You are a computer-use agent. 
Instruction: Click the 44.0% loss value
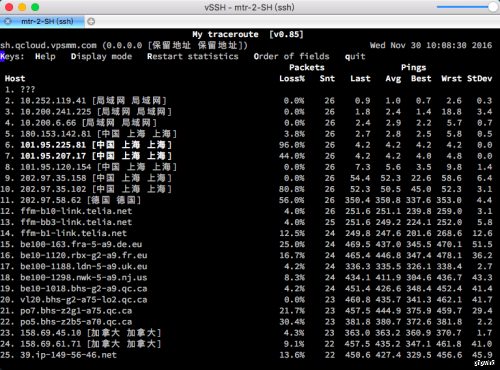coord(292,156)
